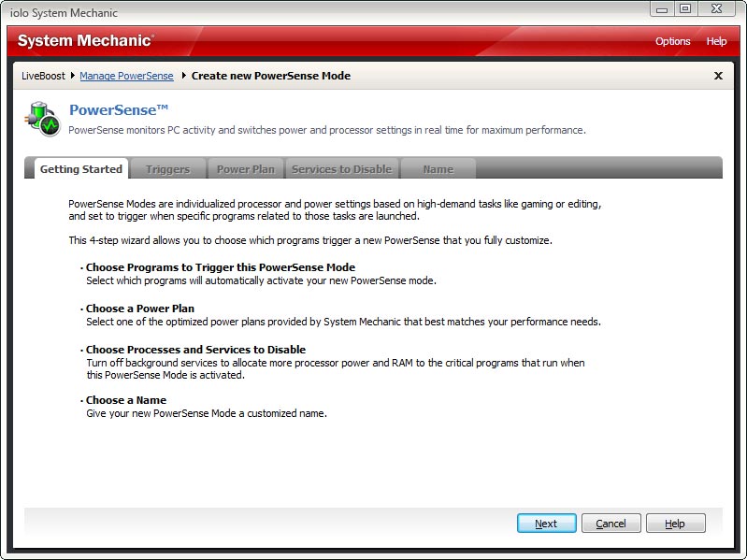Open the Help menu in red header

(716, 41)
